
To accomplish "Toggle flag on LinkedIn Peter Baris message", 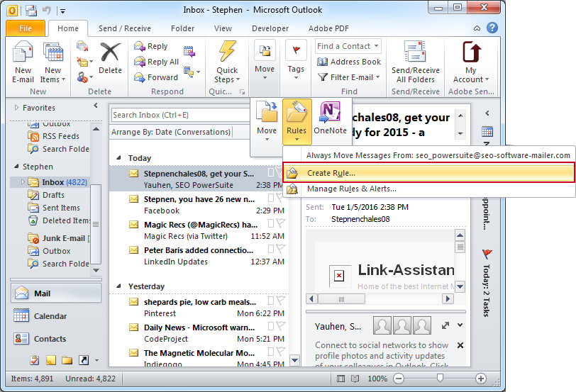I will pos(280,251).
